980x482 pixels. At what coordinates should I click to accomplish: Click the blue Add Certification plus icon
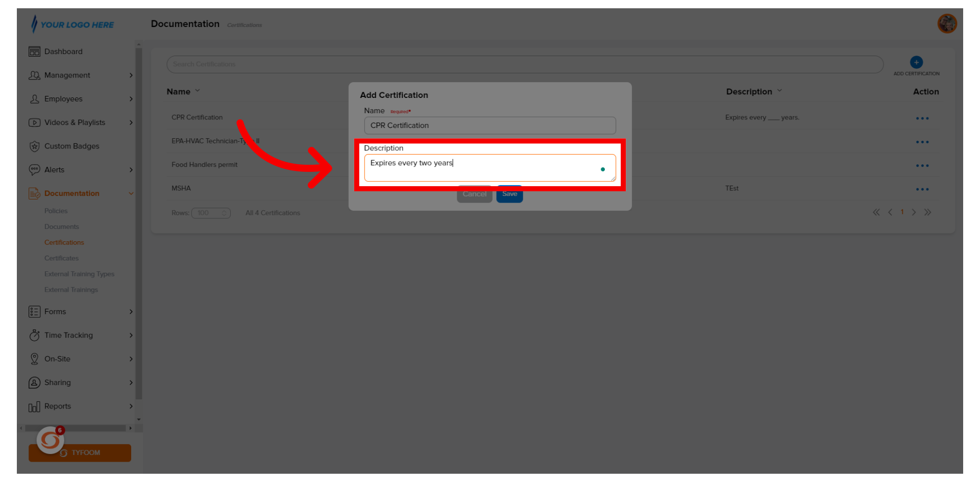pos(916,62)
